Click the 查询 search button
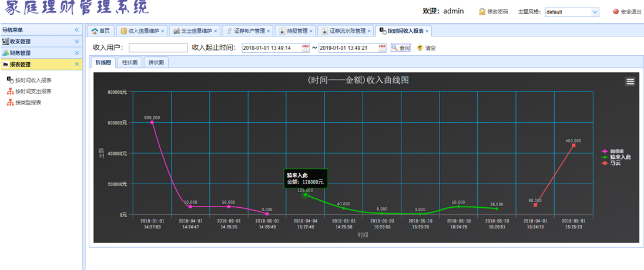 pos(401,48)
